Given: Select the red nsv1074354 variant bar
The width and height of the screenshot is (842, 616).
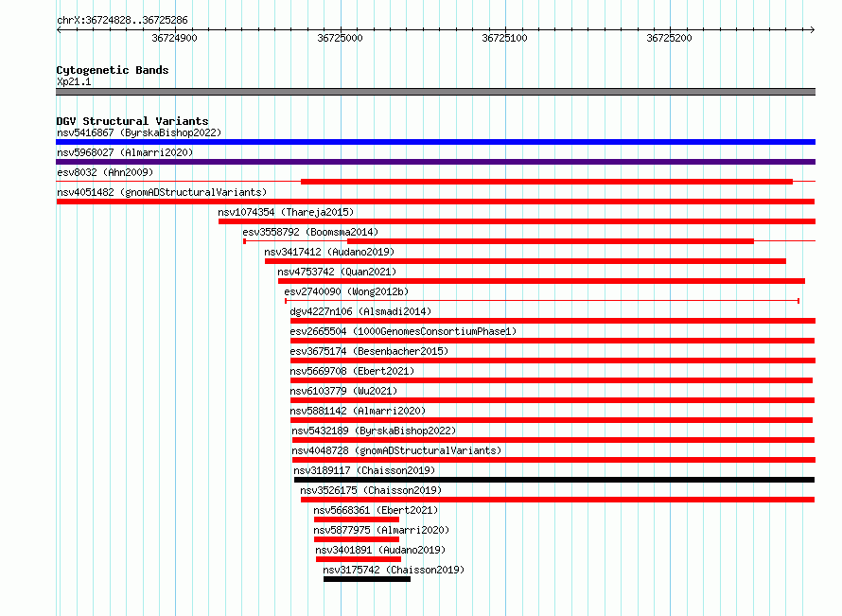Looking at the screenshot, I should (x=517, y=221).
